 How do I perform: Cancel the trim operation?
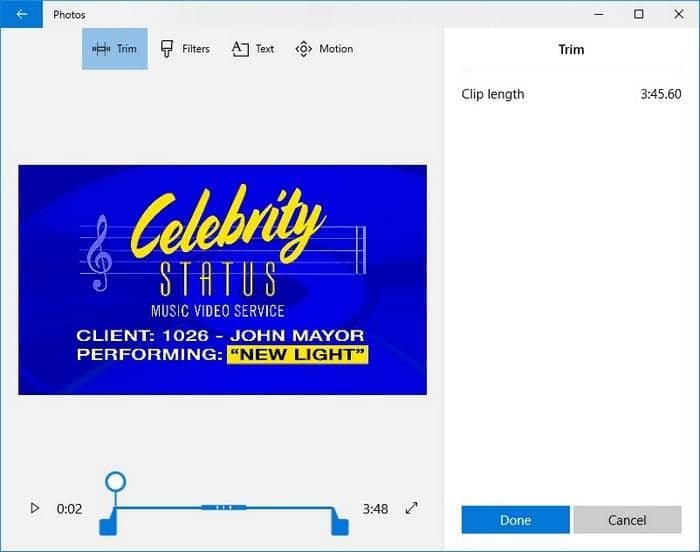(x=627, y=520)
